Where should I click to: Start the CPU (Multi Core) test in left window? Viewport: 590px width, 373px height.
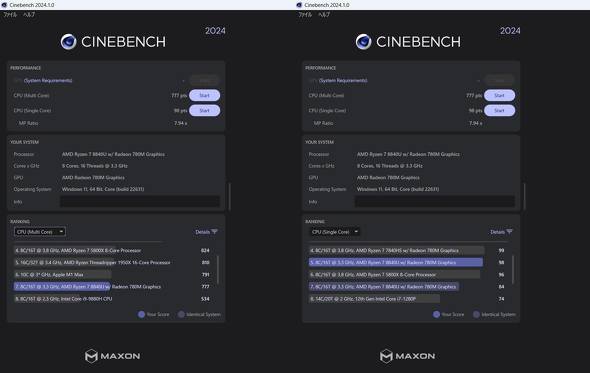204,95
